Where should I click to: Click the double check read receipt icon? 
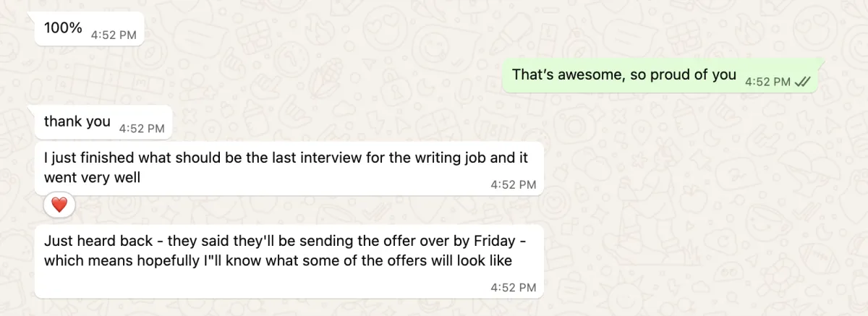coord(802,82)
